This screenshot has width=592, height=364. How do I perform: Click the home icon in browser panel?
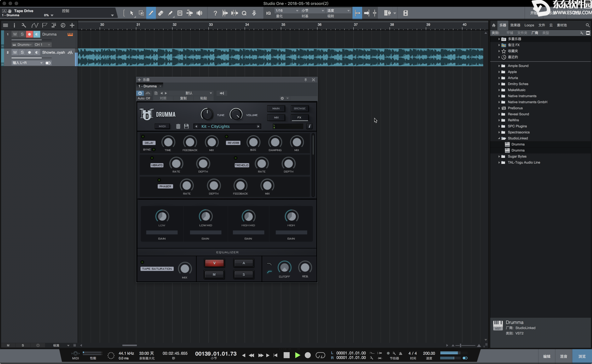[494, 25]
